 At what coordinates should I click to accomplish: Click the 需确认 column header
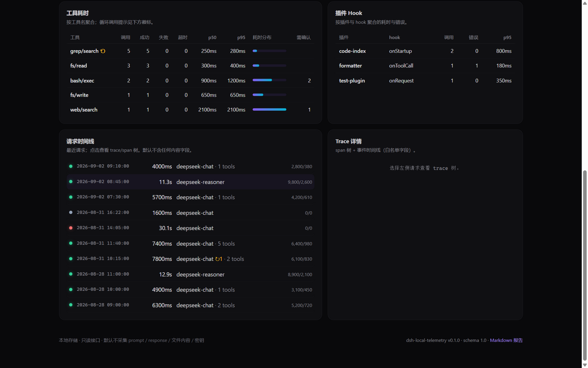tap(303, 37)
